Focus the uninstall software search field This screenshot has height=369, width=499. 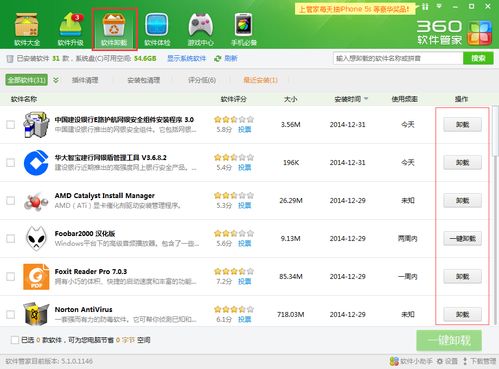(398, 59)
